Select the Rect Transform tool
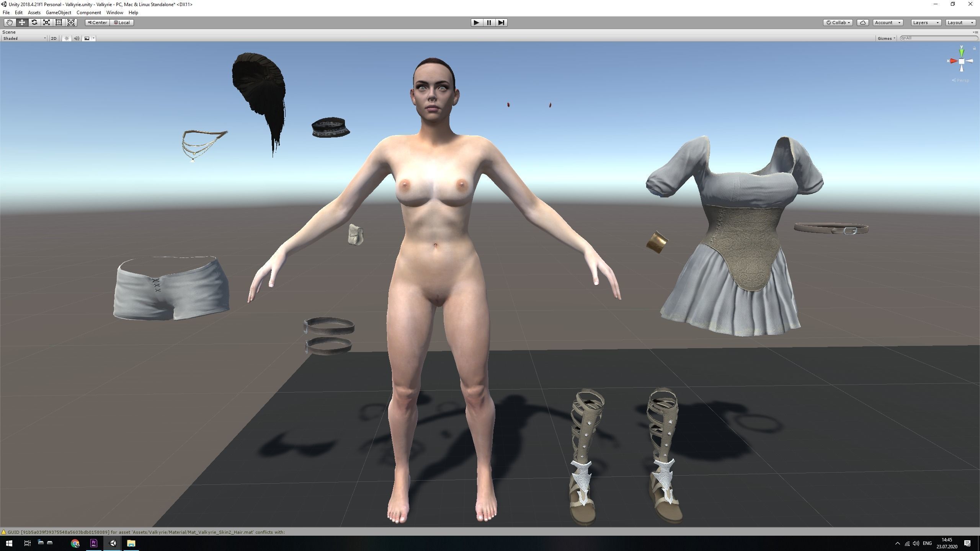 coord(59,23)
